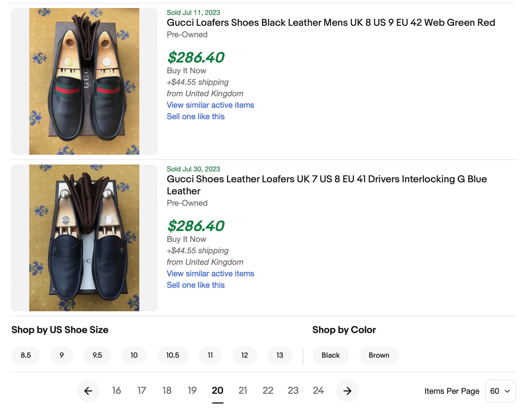
Task: Select 'Sold Jul 11, 2023' label
Action: (x=193, y=13)
